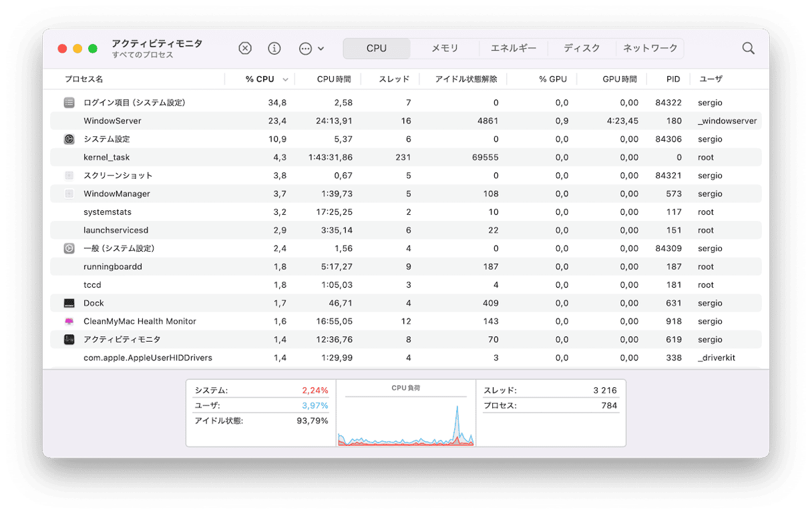Viewport: 812px width, 514px height.
Task: Select the WindowServer process row
Action: pos(112,121)
